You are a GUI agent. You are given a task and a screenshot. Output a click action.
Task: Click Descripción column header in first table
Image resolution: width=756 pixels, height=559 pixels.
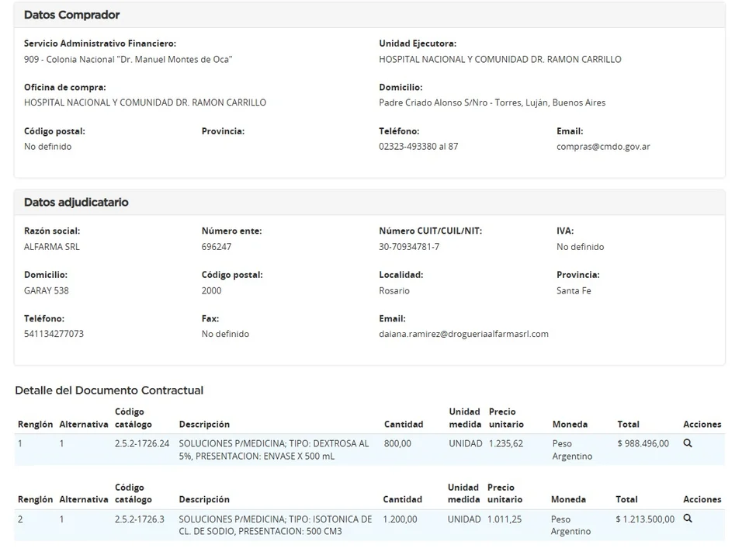204,425
